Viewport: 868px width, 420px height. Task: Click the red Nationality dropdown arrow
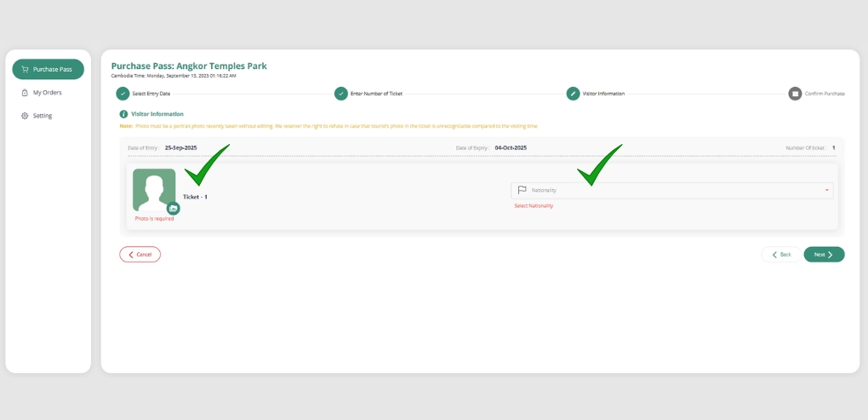point(826,190)
